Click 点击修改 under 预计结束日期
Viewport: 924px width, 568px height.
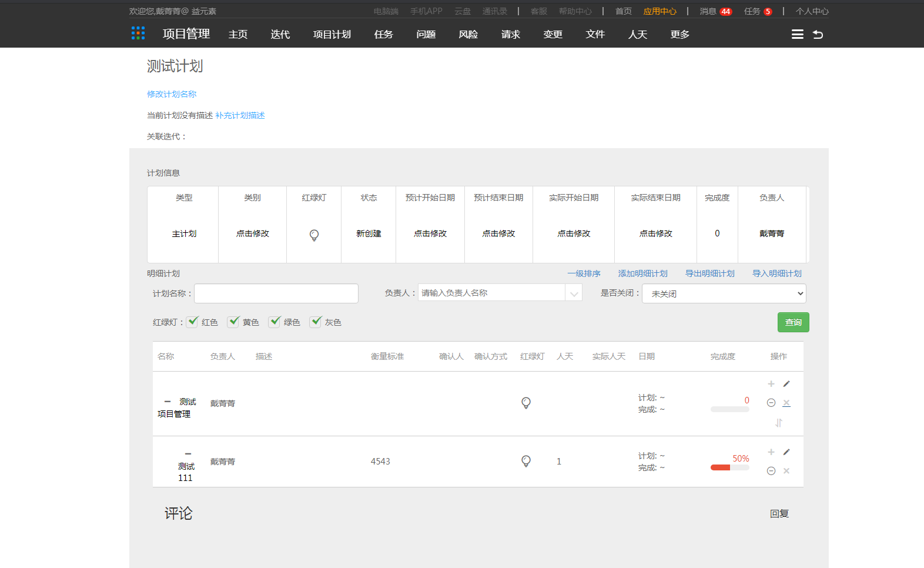498,233
